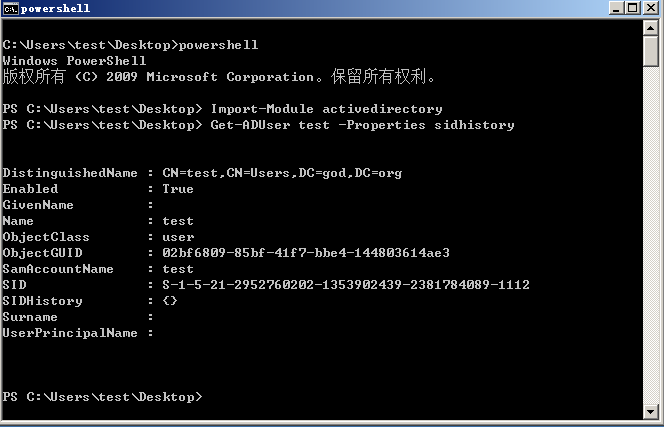Click the ObjectGUID value text
Viewport: 664px width, 427px height.
tap(306, 253)
